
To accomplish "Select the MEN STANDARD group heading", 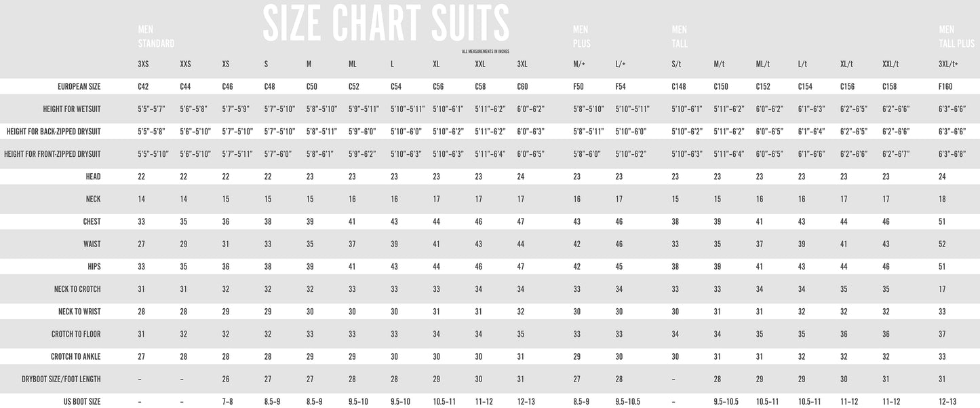I will tap(155, 37).
